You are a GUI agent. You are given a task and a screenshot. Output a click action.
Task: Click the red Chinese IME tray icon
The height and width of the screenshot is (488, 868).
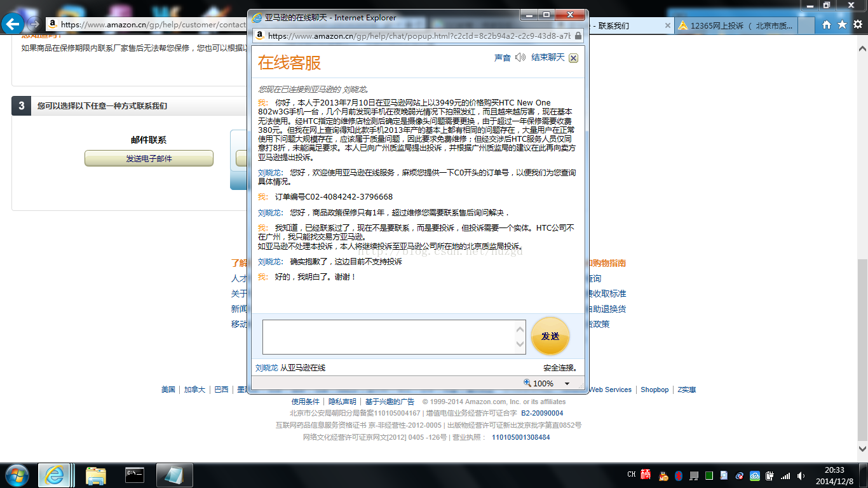(x=646, y=474)
